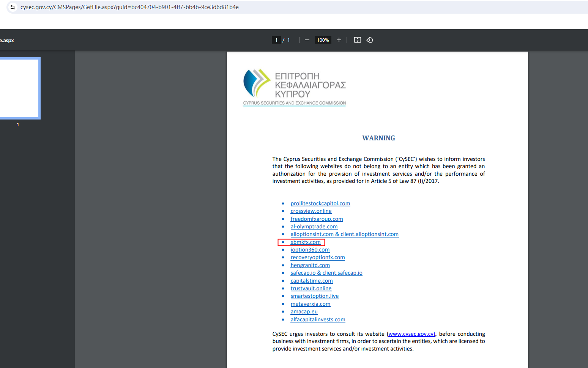This screenshot has height=368, width=588.
Task: Open xbmkfx.com link
Action: click(306, 242)
